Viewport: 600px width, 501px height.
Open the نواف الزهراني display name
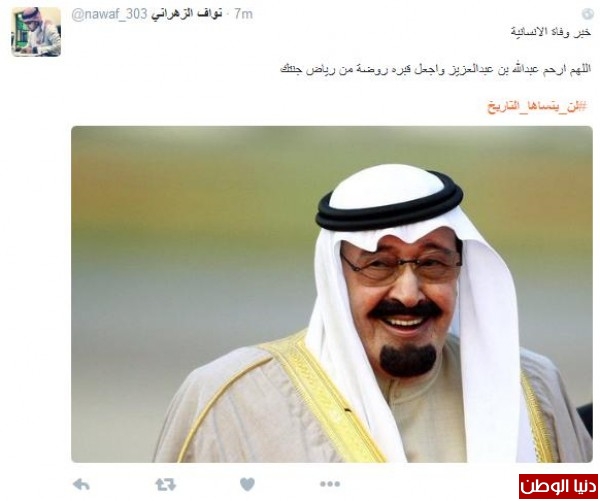pyautogui.click(x=186, y=14)
